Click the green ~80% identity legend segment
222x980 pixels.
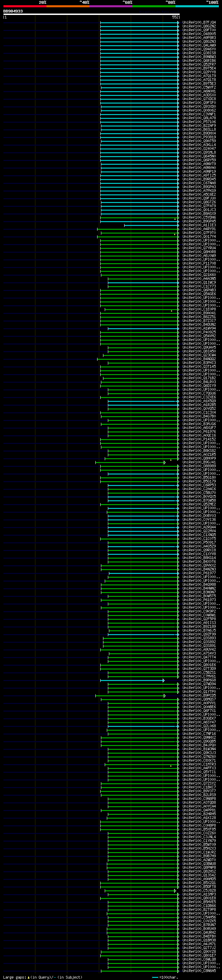tap(154, 6)
